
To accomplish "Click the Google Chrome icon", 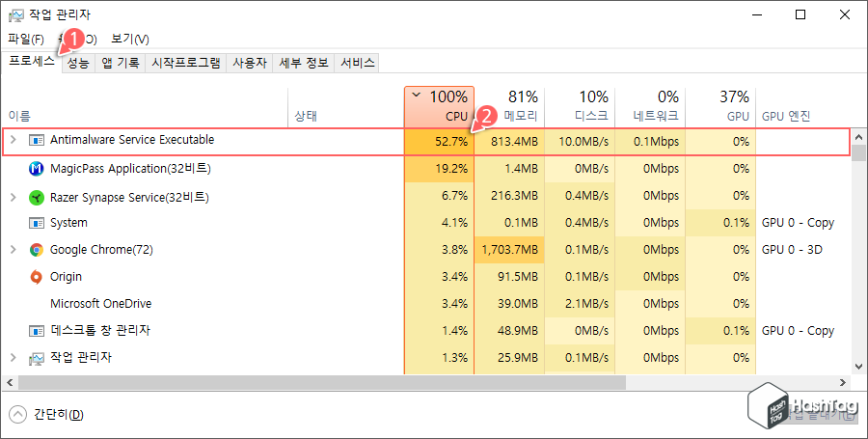I will (x=37, y=250).
